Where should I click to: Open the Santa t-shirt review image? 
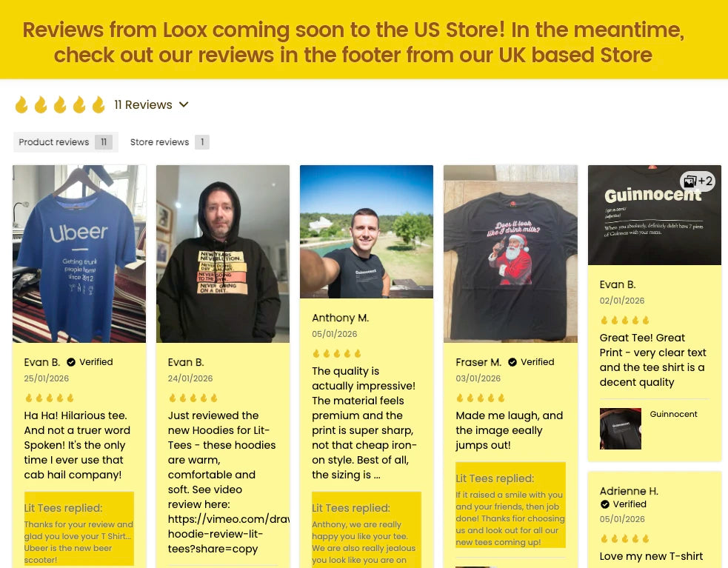511,253
